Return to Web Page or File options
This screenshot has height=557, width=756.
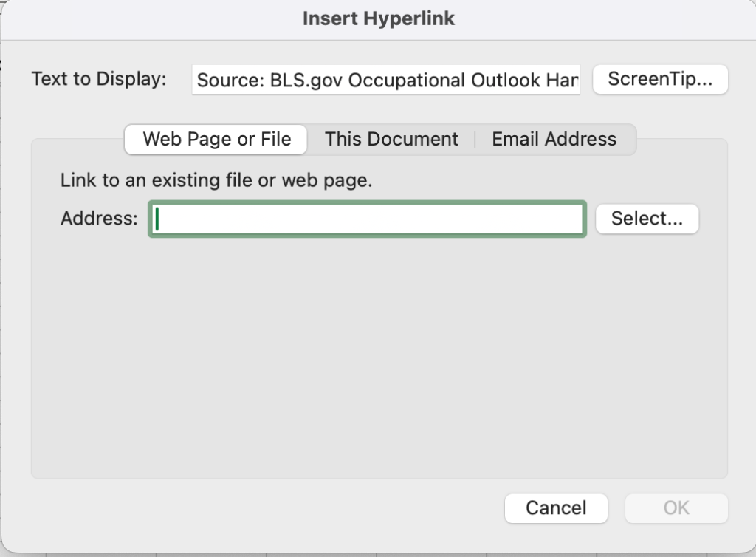[215, 139]
